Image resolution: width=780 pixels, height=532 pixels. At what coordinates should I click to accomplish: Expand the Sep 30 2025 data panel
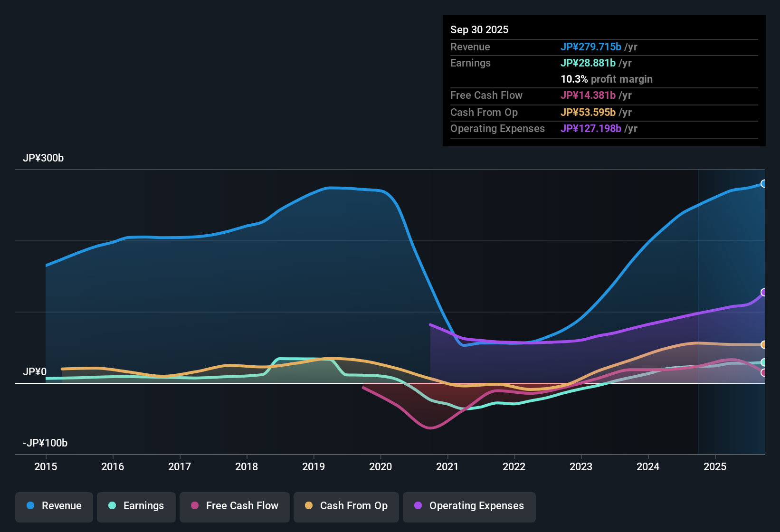pos(479,29)
